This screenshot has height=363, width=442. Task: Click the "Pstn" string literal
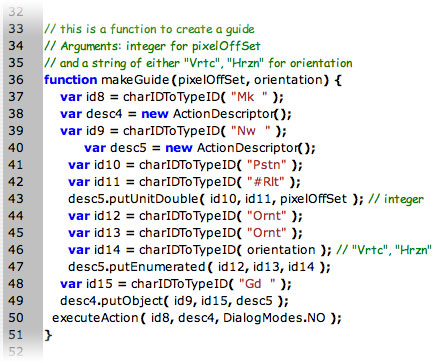click(x=267, y=165)
